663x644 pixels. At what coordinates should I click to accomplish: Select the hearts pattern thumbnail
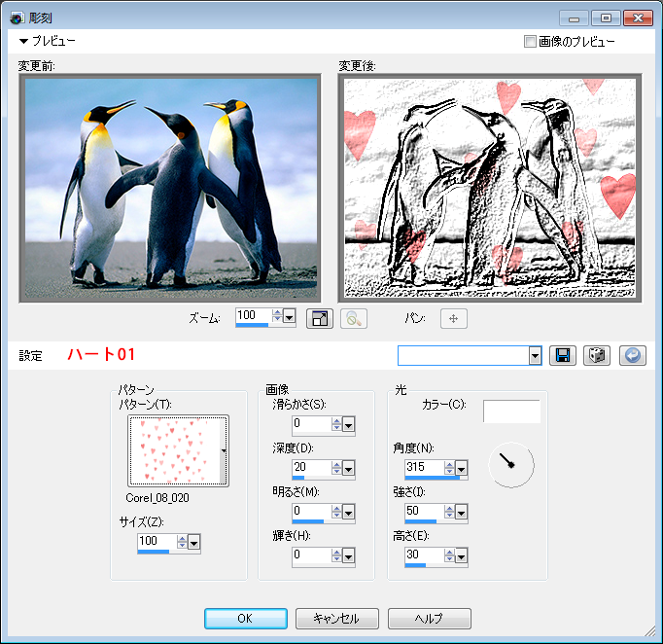pyautogui.click(x=175, y=450)
